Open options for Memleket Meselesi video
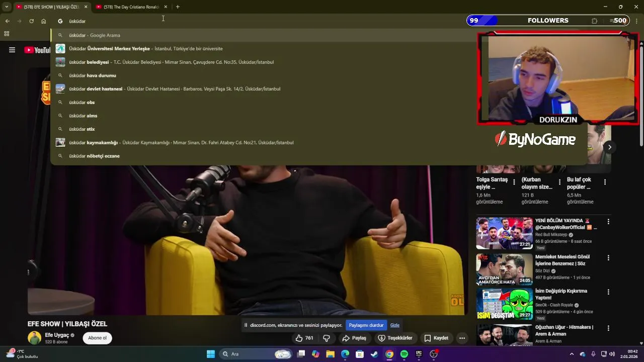 click(608, 258)
